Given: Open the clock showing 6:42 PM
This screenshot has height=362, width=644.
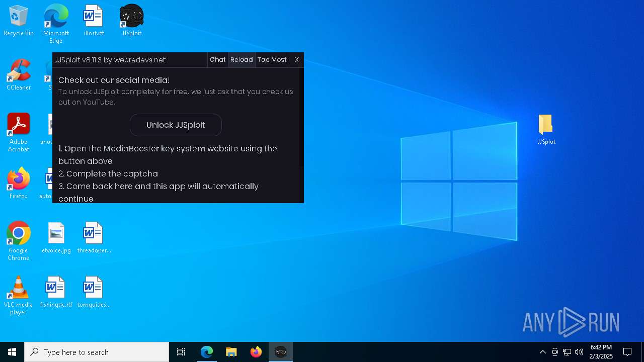Looking at the screenshot, I should click(601, 352).
